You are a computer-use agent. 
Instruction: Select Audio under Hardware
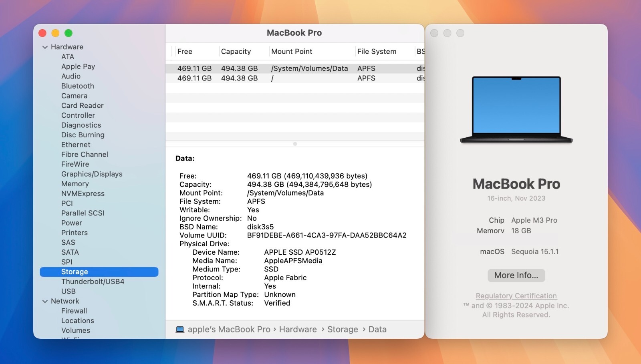pos(71,76)
